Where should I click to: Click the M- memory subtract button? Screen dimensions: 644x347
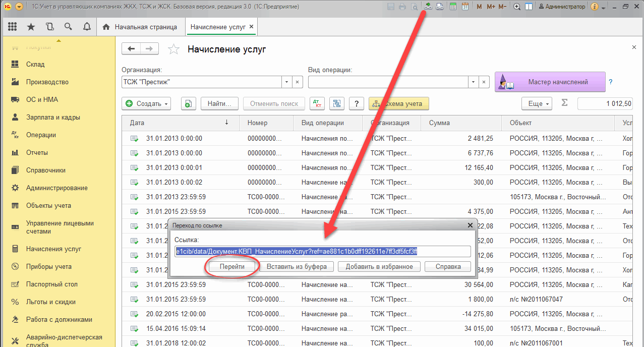[502, 7]
